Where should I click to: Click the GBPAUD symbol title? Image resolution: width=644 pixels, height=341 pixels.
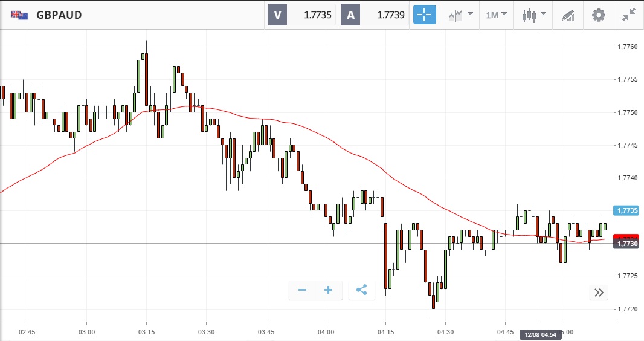click(x=59, y=15)
